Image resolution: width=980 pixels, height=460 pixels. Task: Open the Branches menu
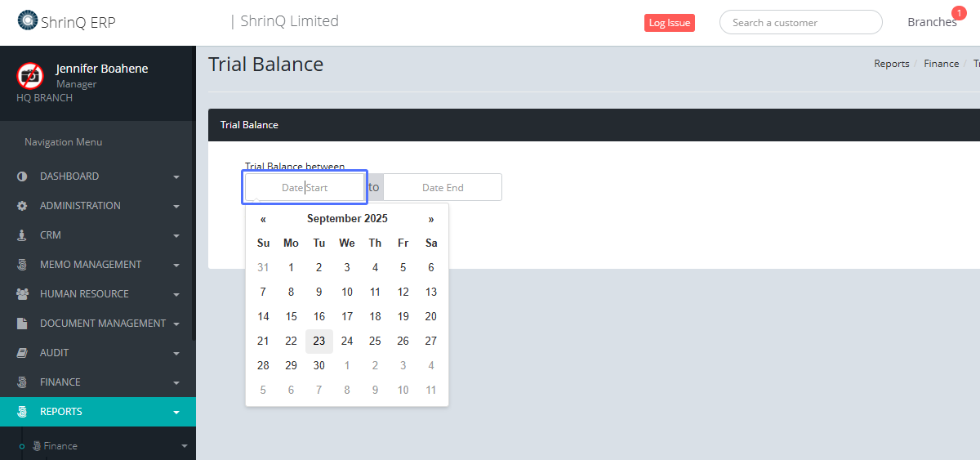932,22
